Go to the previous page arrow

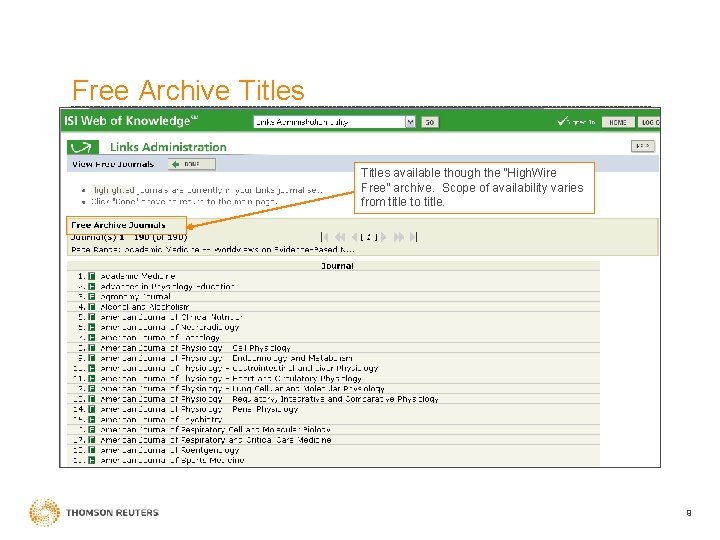[x=354, y=237]
